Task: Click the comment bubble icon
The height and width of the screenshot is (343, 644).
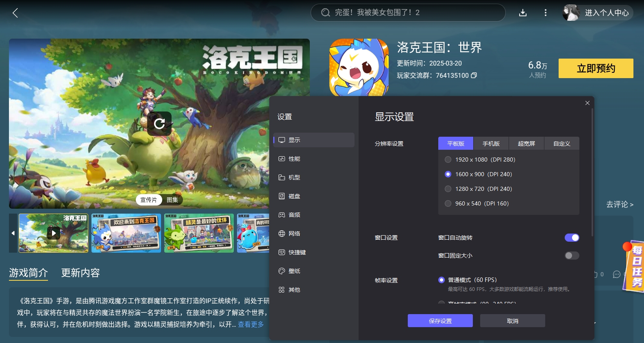Action: pos(617,274)
